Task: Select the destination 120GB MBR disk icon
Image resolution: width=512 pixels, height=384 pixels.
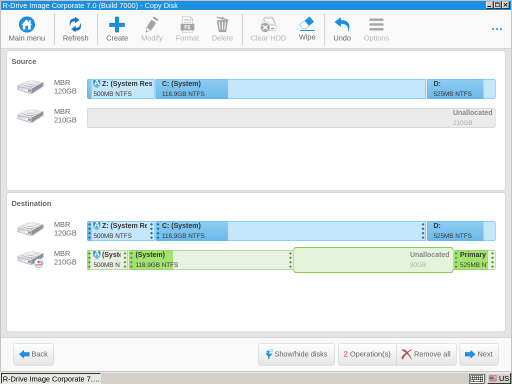Action: 30,229
